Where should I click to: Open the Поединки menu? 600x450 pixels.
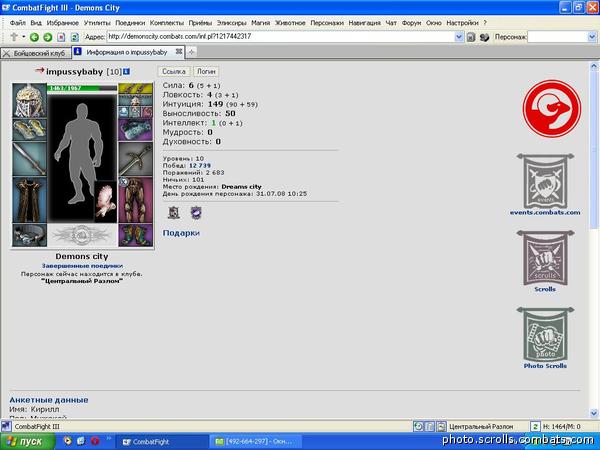click(130, 23)
